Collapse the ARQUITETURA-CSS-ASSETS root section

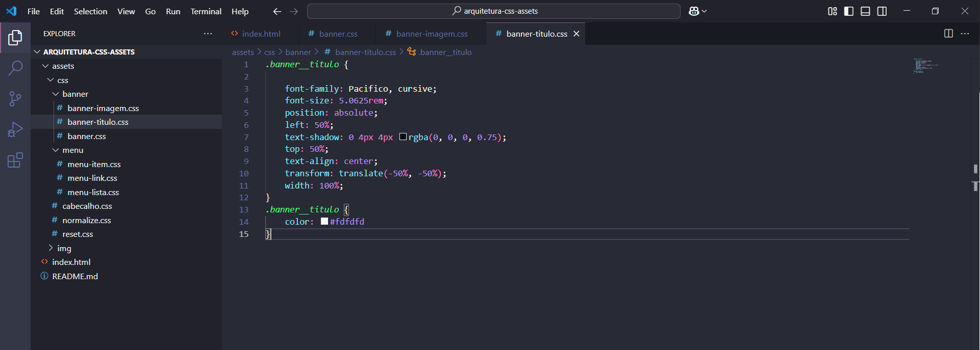[127, 52]
